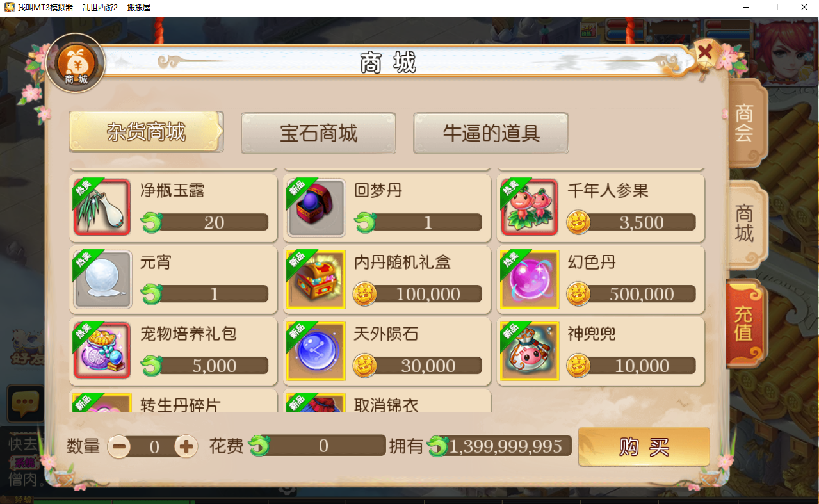
Task: Pick the 元宵 white ball icon
Action: (102, 279)
